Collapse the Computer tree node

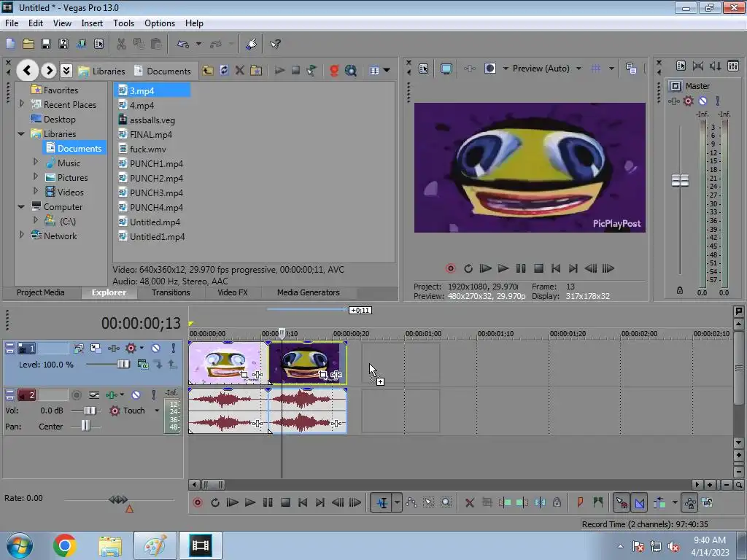(x=21, y=206)
